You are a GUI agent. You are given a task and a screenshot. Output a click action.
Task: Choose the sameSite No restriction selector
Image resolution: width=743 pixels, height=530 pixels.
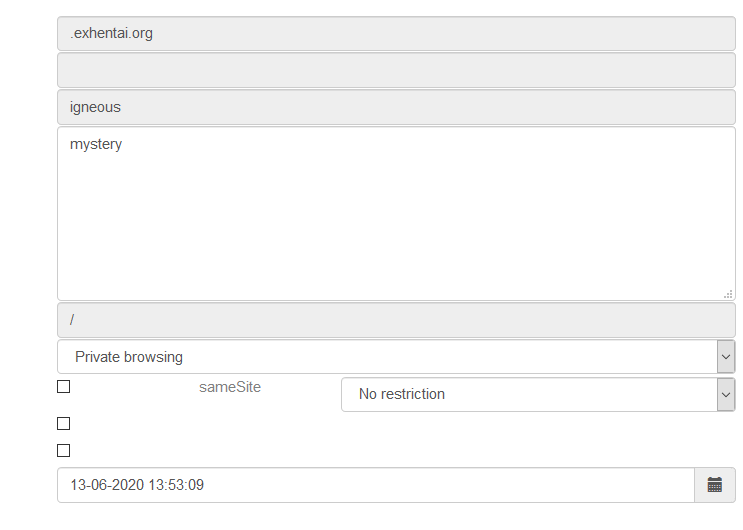coord(538,394)
